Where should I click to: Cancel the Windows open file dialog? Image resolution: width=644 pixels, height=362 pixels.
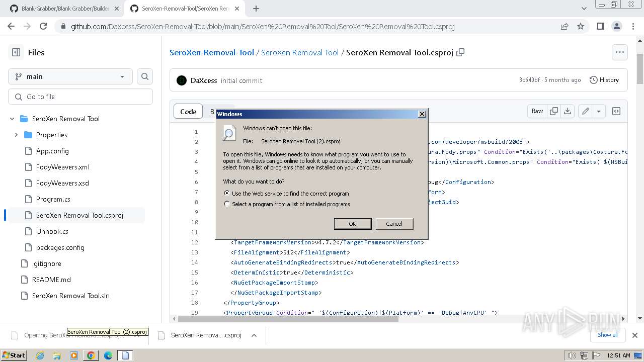(394, 224)
